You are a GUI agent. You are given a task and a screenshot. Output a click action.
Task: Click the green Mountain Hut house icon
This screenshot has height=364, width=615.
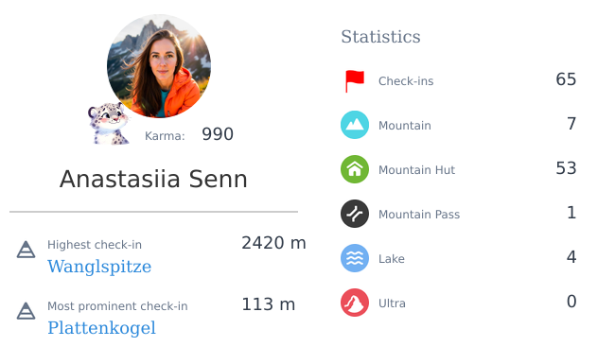tap(355, 169)
